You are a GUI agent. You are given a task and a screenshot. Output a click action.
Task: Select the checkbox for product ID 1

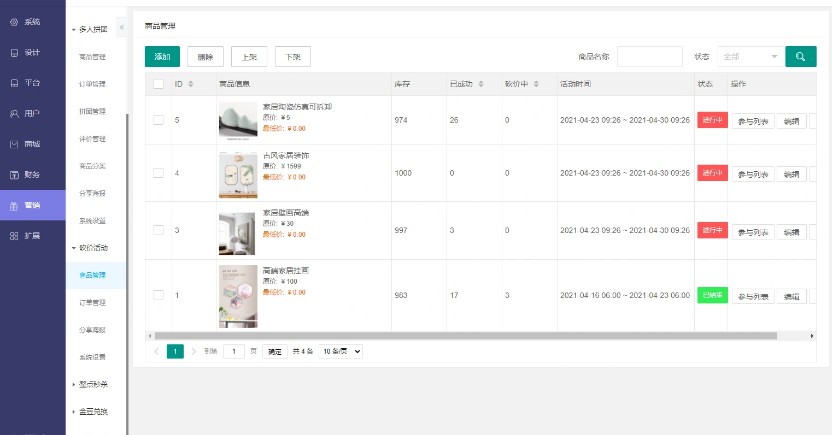pyautogui.click(x=158, y=295)
